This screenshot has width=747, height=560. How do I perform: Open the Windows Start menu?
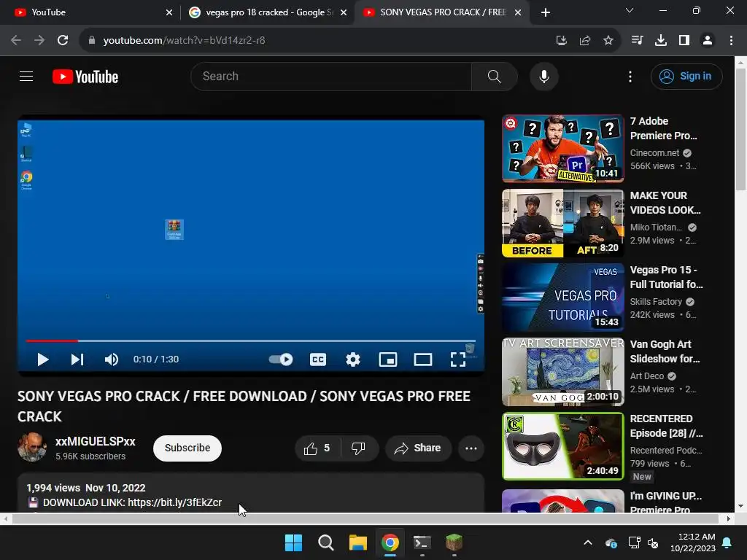(293, 542)
